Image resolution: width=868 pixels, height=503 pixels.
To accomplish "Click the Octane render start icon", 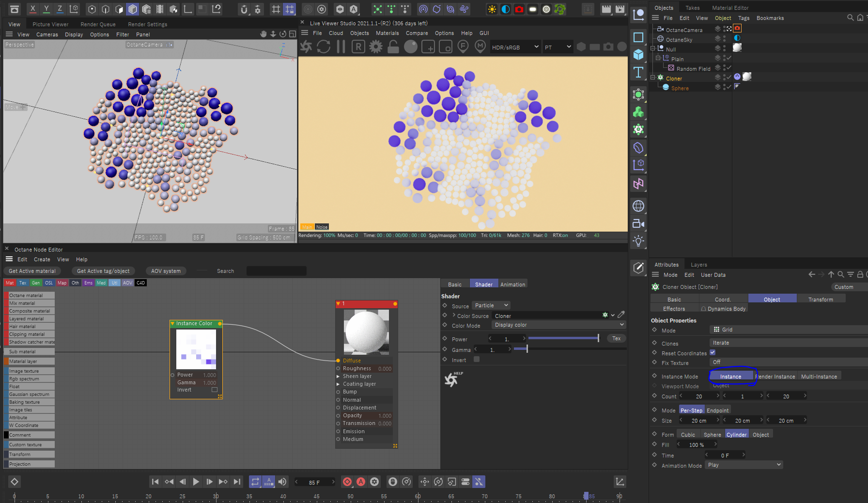I will click(x=306, y=47).
